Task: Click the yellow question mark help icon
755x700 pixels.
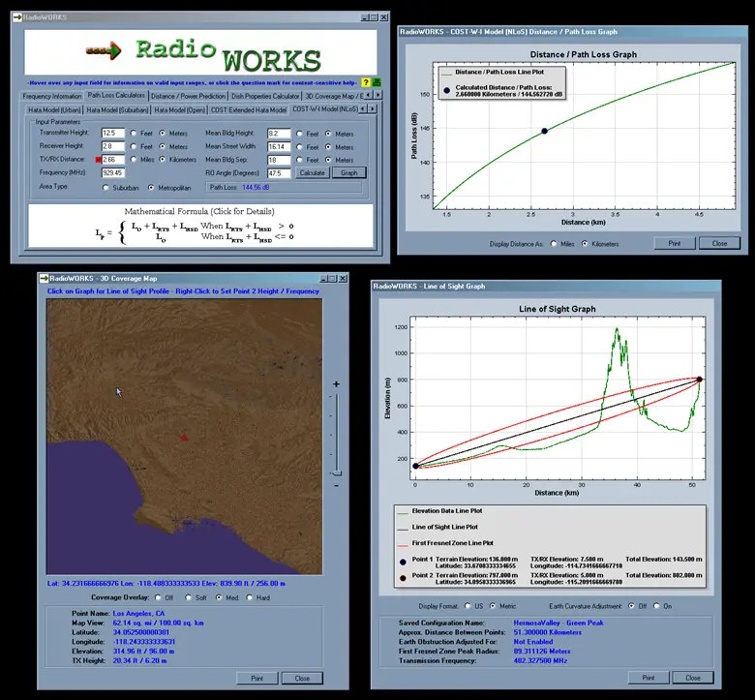Action: [366, 82]
